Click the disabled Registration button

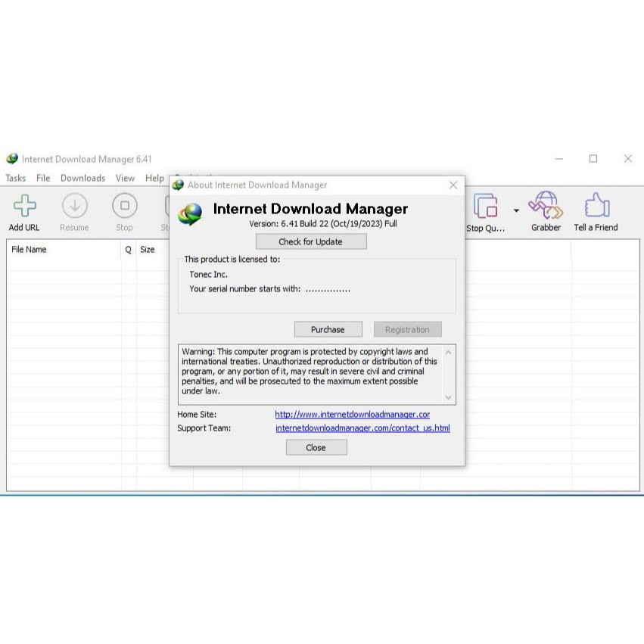[x=407, y=329]
